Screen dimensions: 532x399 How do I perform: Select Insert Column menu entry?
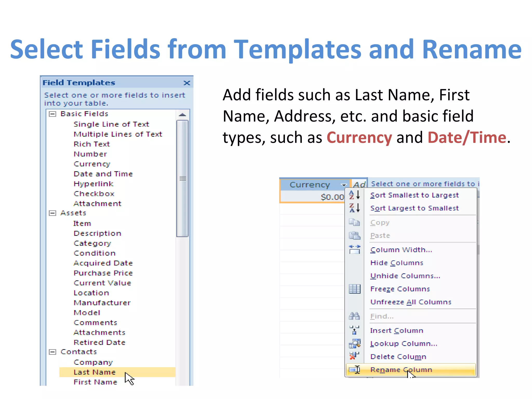pos(397,330)
